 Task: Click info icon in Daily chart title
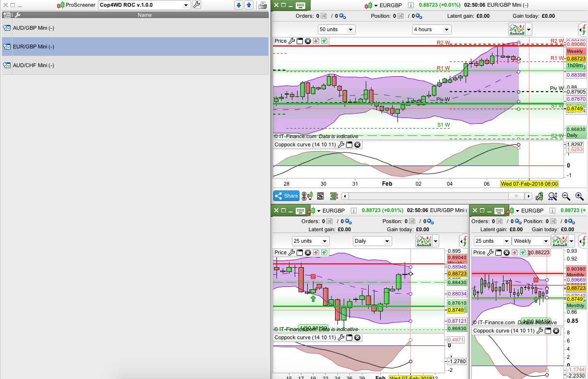click(x=354, y=211)
